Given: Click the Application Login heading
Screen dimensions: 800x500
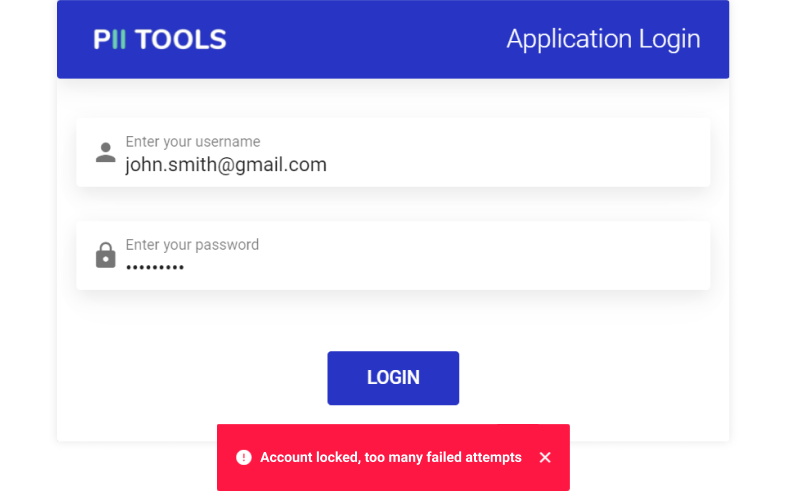Looking at the screenshot, I should click(x=603, y=39).
